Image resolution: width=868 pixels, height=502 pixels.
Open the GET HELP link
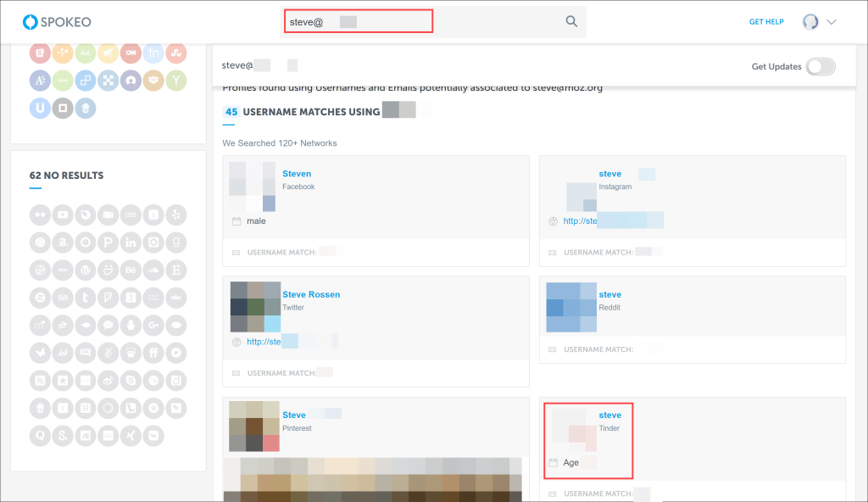click(766, 21)
